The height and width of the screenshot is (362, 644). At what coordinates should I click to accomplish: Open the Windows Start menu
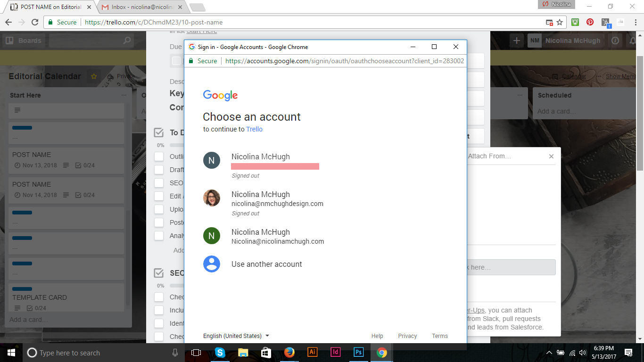click(x=11, y=353)
